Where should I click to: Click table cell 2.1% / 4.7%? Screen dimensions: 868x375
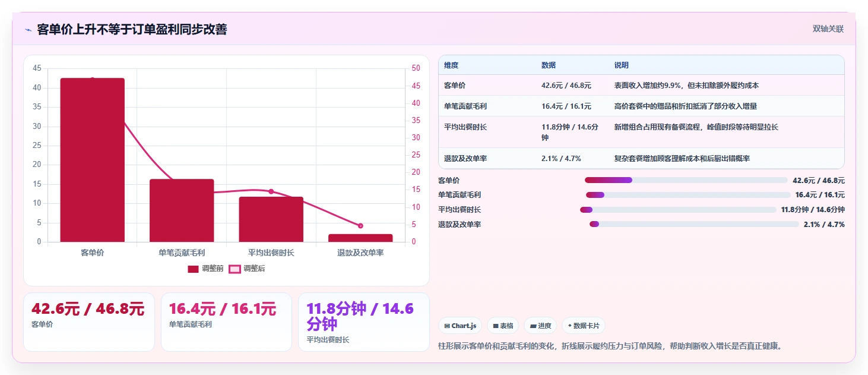tap(561, 159)
